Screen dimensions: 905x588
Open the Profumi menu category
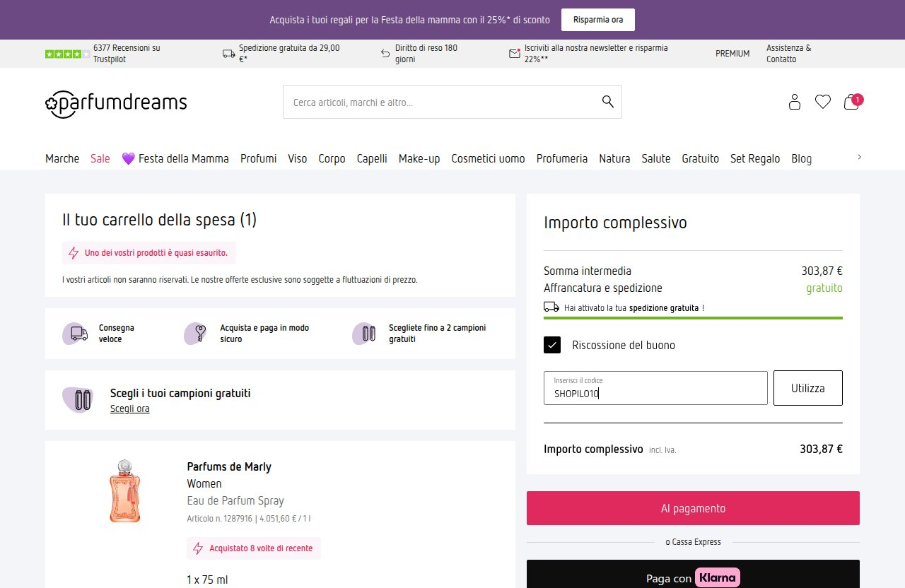[x=258, y=158]
